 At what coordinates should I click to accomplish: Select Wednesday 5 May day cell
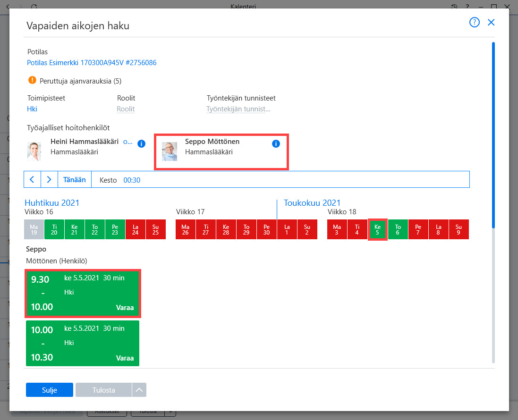(x=377, y=229)
